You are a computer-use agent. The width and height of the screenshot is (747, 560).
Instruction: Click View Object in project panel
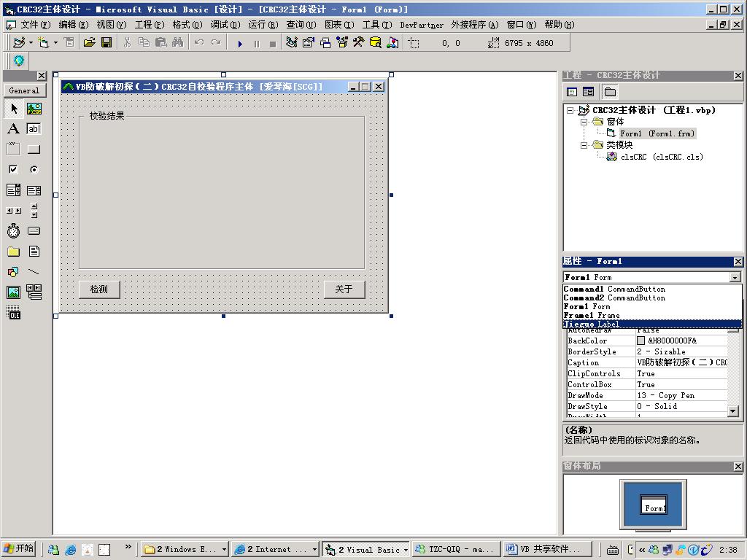(x=589, y=92)
